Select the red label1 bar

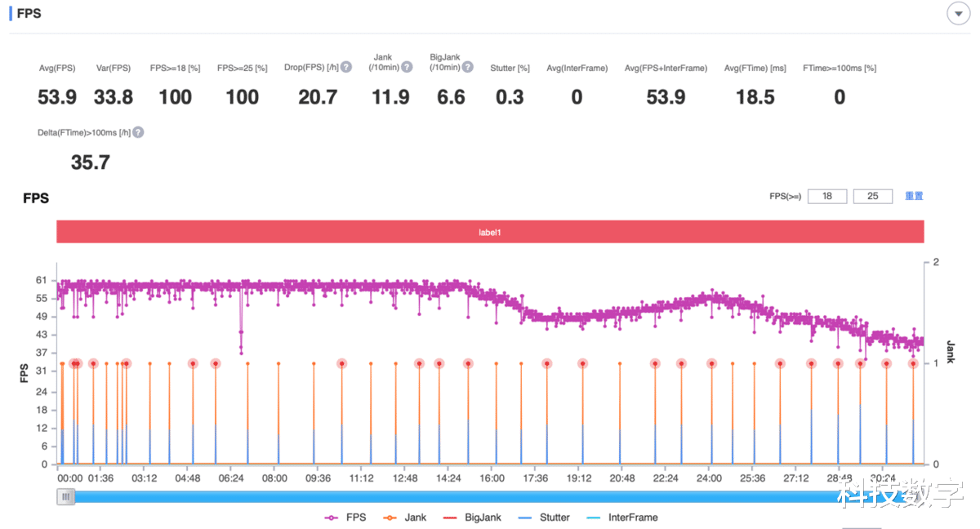(x=490, y=232)
